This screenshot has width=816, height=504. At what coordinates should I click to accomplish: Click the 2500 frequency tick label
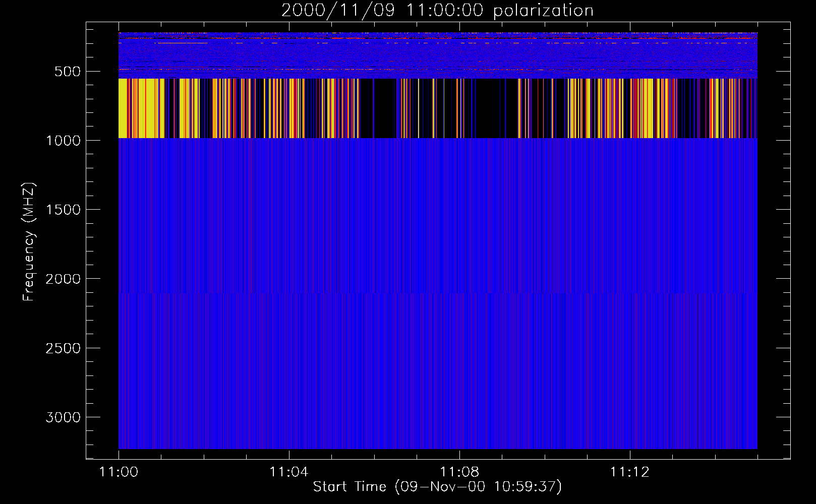(63, 348)
